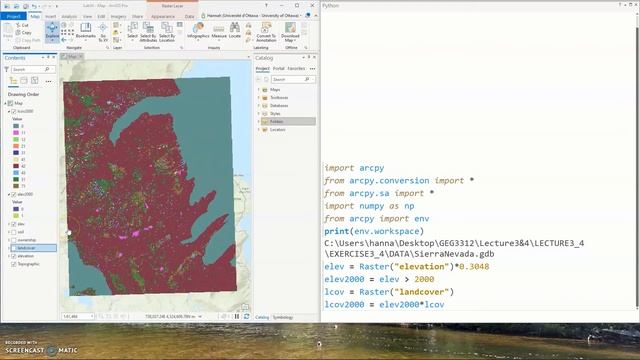The width and height of the screenshot is (640, 360).
Task: Expand the Locators node in Catalog
Action: 258,129
